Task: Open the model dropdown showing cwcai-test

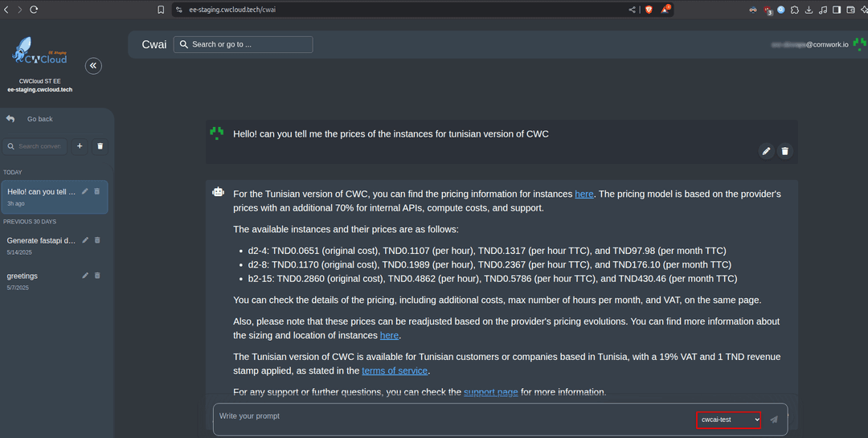Action: pos(728,420)
